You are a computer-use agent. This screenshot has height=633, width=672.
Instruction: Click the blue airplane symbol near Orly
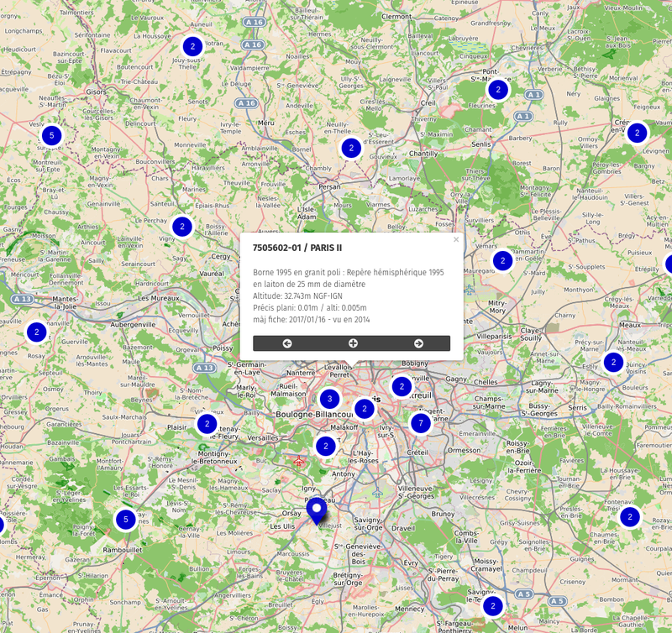(376, 493)
